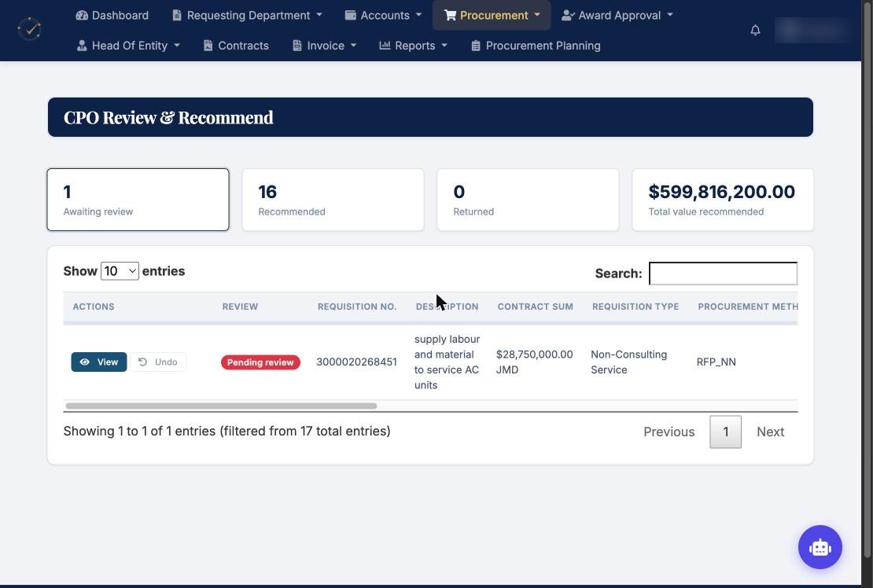
Task: Expand the Head Of Entity dropdown caret
Action: tap(176, 46)
